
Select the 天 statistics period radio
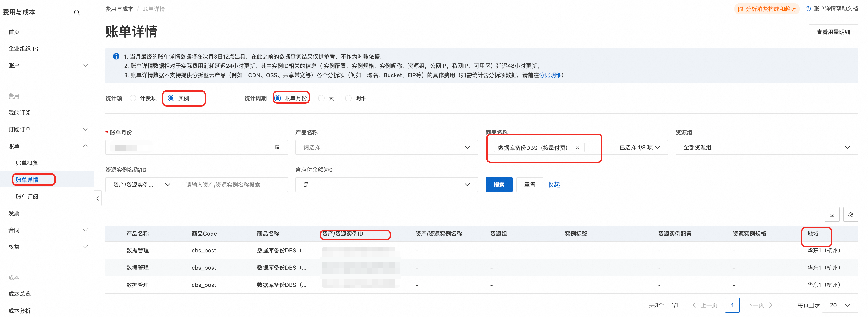[x=321, y=98]
